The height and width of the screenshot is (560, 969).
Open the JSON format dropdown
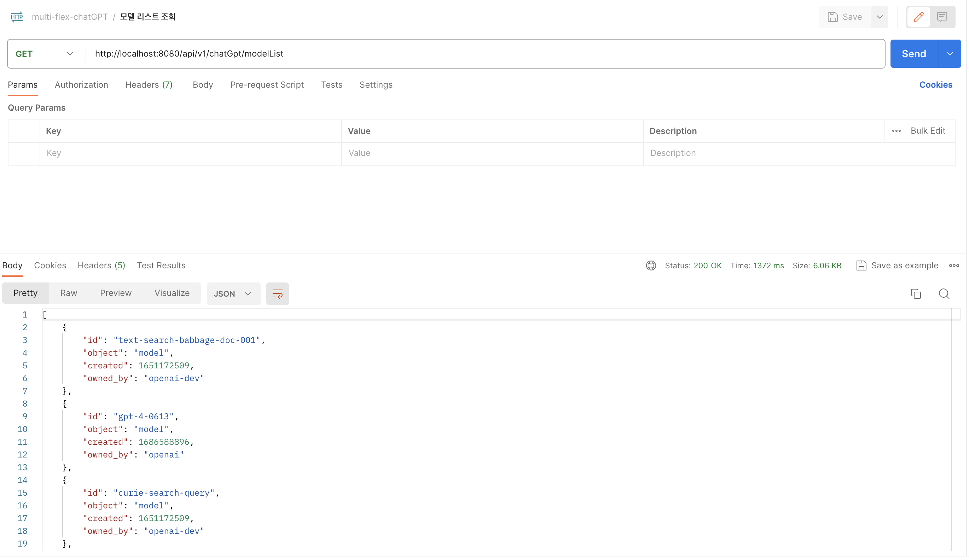[233, 294]
